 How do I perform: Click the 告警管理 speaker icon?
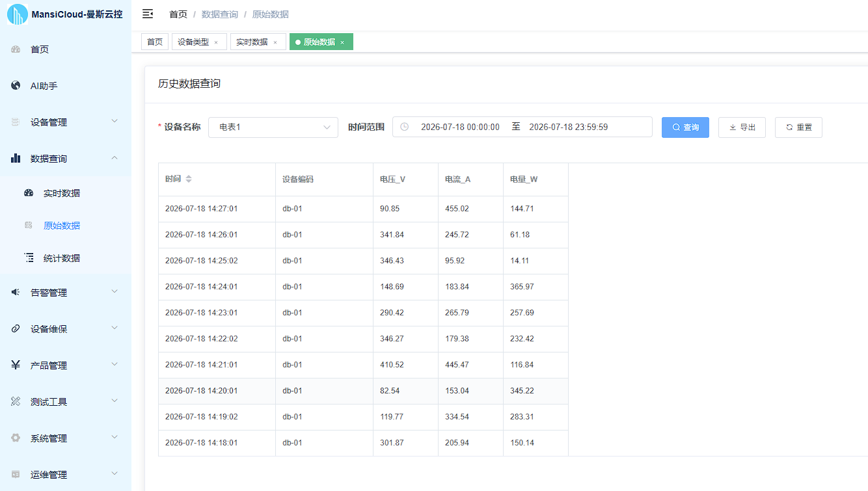tap(16, 293)
